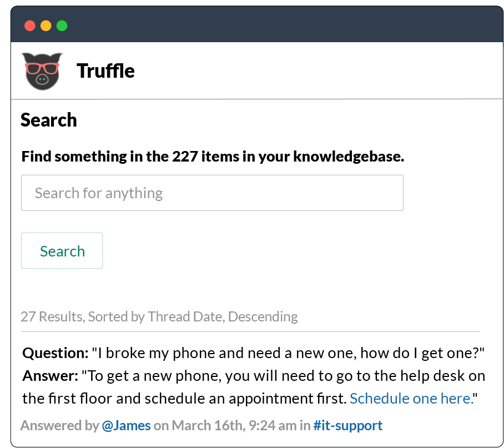Minimize the window using the yellow dot
This screenshot has width=504, height=448.
46,26
